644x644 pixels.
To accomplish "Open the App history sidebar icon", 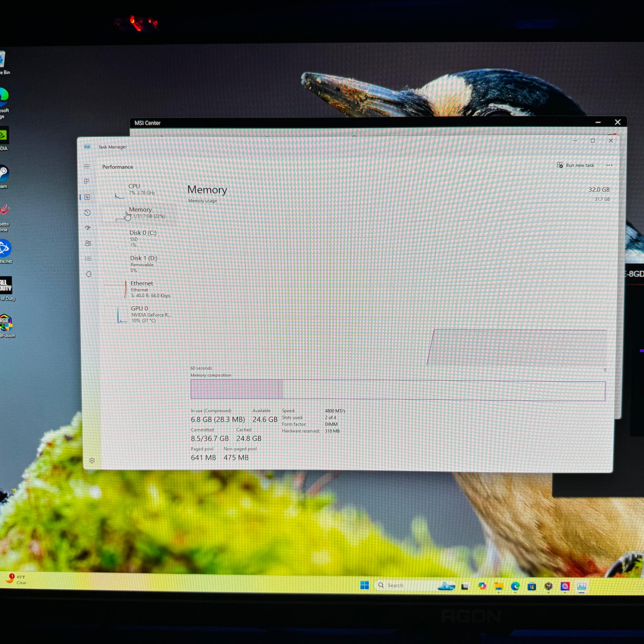I will 88,212.
